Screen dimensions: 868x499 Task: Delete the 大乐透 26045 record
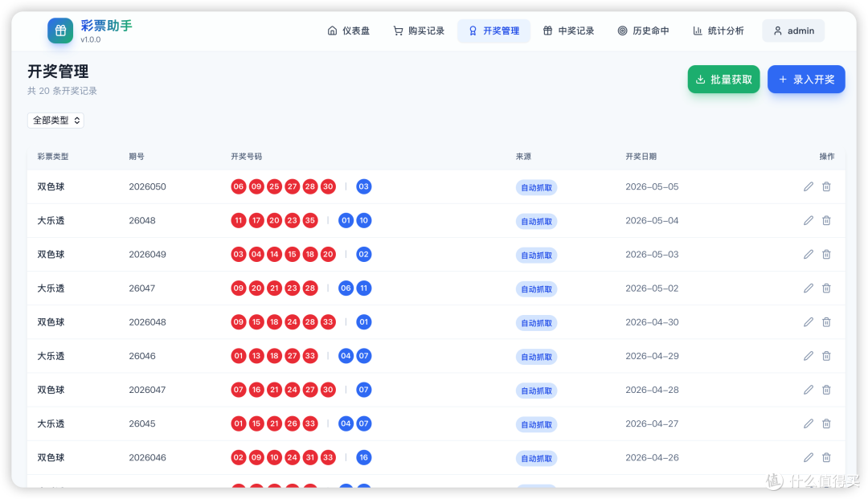(x=826, y=423)
